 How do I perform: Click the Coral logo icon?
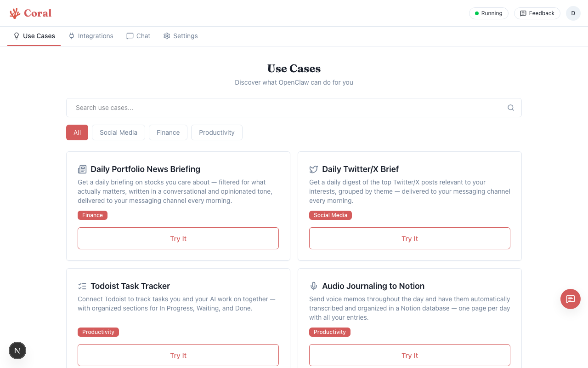(x=14, y=13)
